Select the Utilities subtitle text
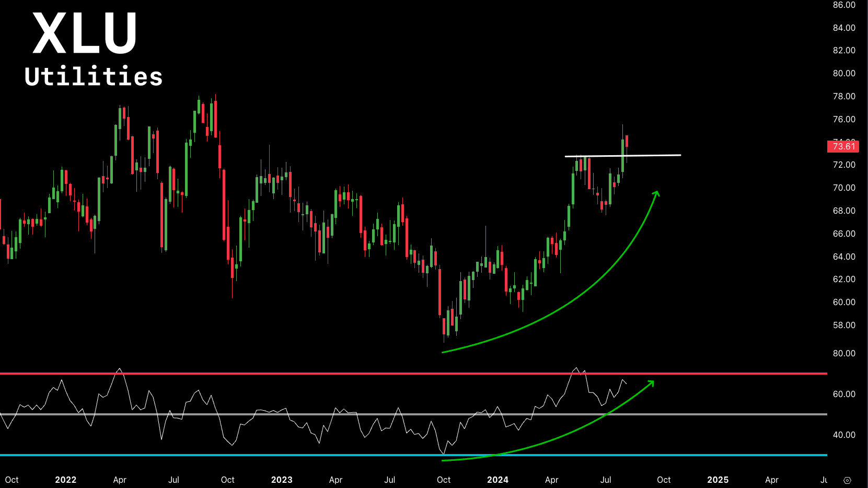This screenshot has width=868, height=488. point(94,76)
